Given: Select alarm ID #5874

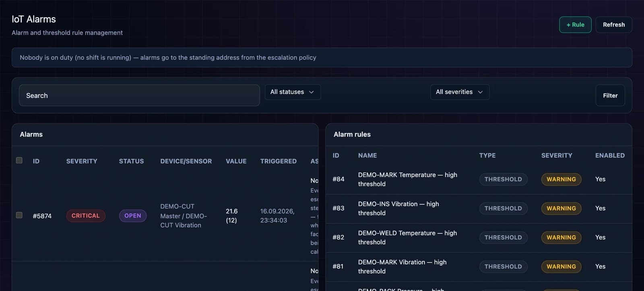Looking at the screenshot, I should tap(42, 216).
